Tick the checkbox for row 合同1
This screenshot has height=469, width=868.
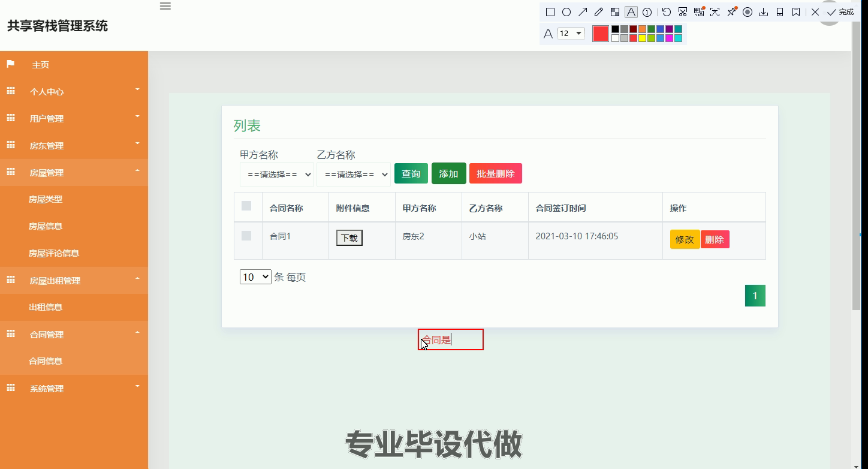point(246,236)
